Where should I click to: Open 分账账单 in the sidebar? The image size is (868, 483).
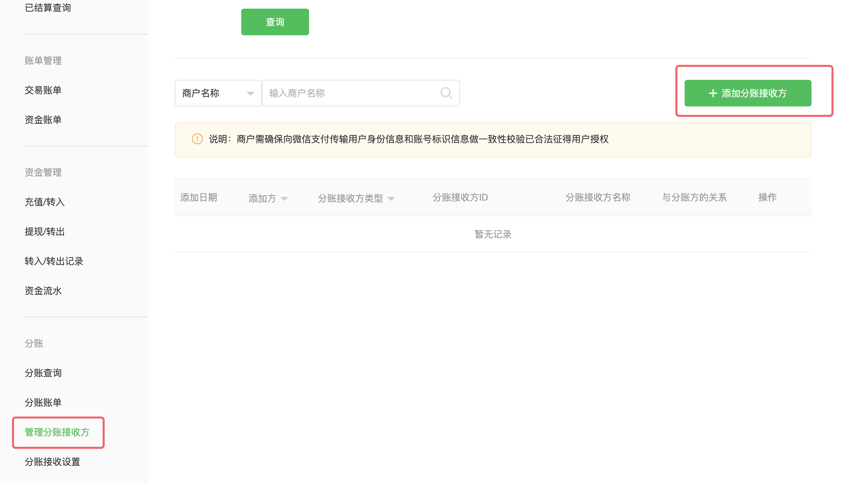(43, 403)
